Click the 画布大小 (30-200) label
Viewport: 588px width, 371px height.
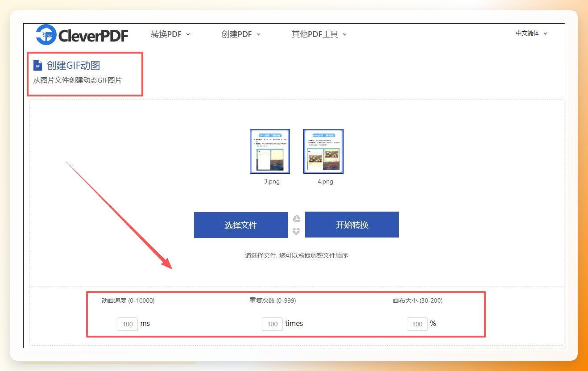point(418,300)
